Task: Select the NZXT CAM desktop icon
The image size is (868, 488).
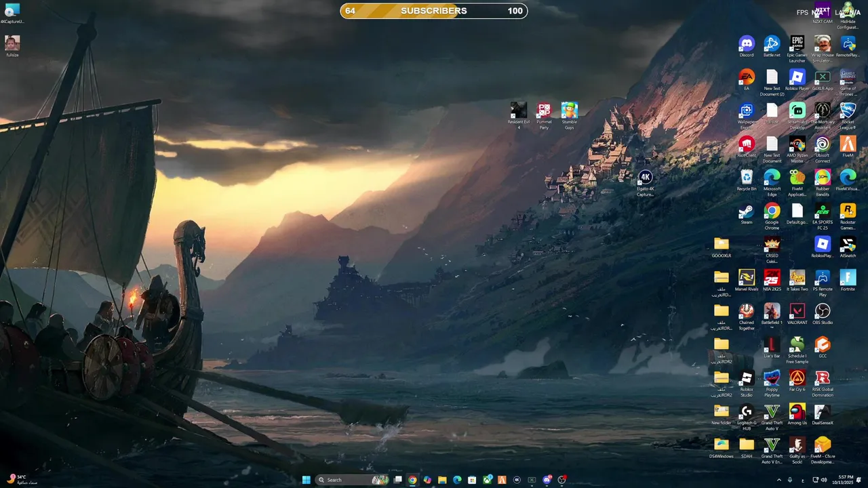Action: pos(823,13)
